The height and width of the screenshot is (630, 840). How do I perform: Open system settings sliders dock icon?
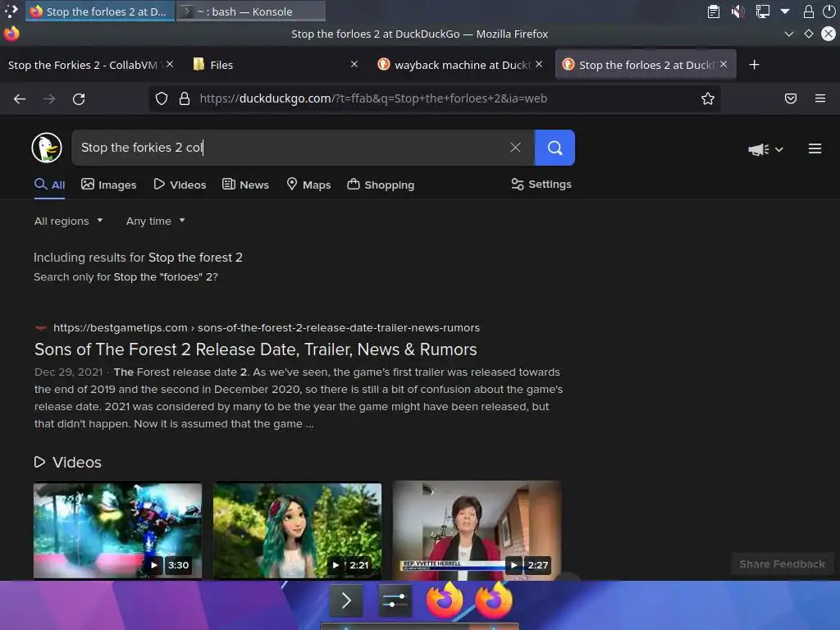pos(395,600)
